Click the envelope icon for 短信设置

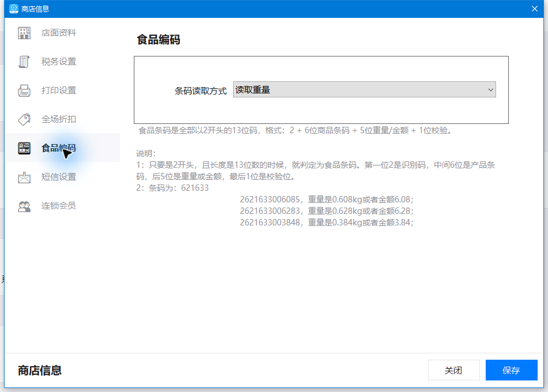pyautogui.click(x=24, y=177)
